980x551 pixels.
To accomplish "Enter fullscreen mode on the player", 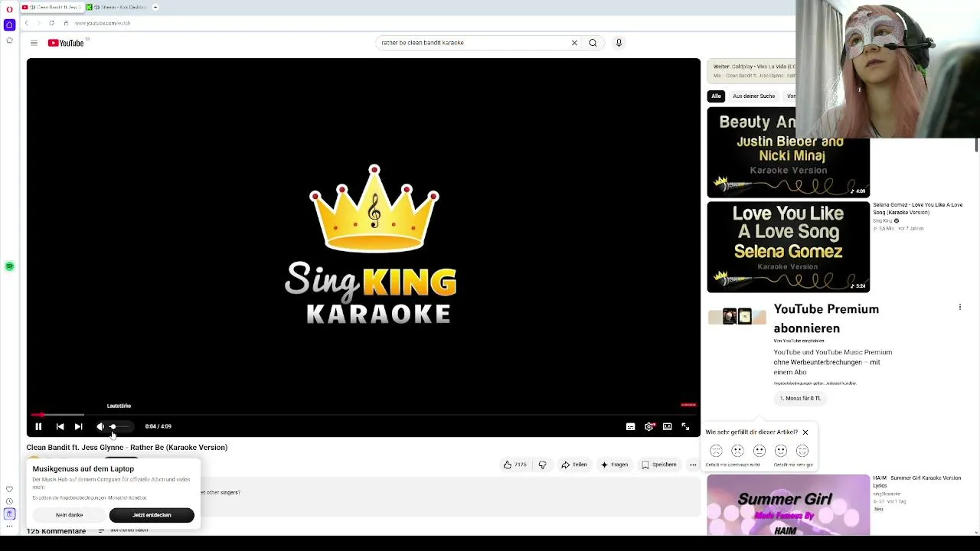I will (x=685, y=426).
